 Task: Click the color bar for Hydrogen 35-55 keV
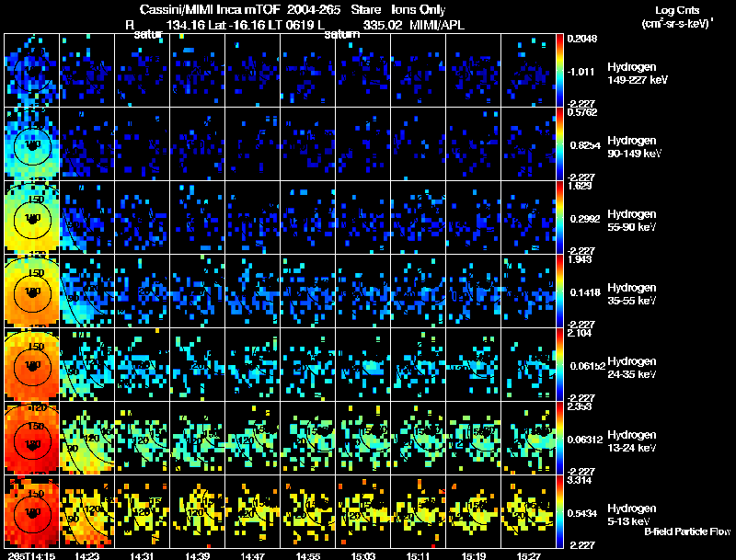pos(559,291)
